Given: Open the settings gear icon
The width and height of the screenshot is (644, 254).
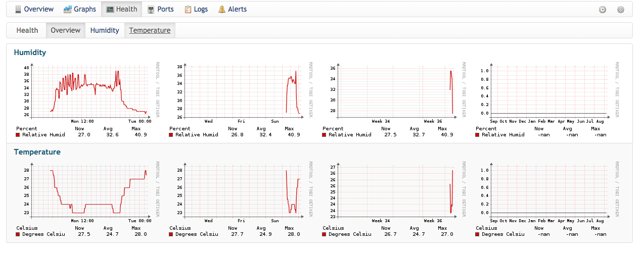Looking at the screenshot, I should pyautogui.click(x=621, y=10).
